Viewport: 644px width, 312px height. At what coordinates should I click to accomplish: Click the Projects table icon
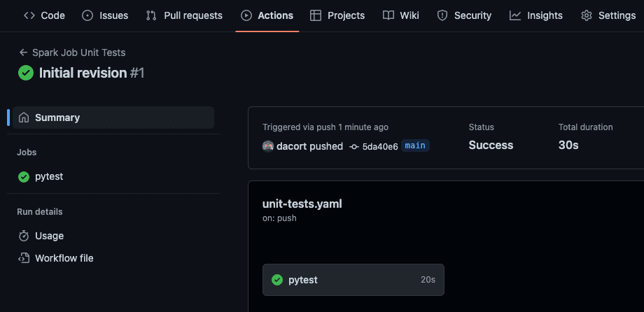point(316,15)
